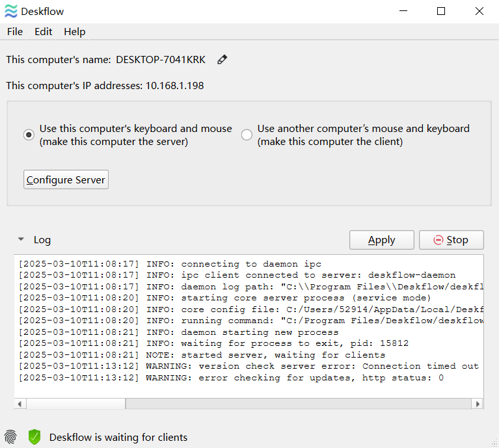Click log line 'daemon log path'

[250, 287]
